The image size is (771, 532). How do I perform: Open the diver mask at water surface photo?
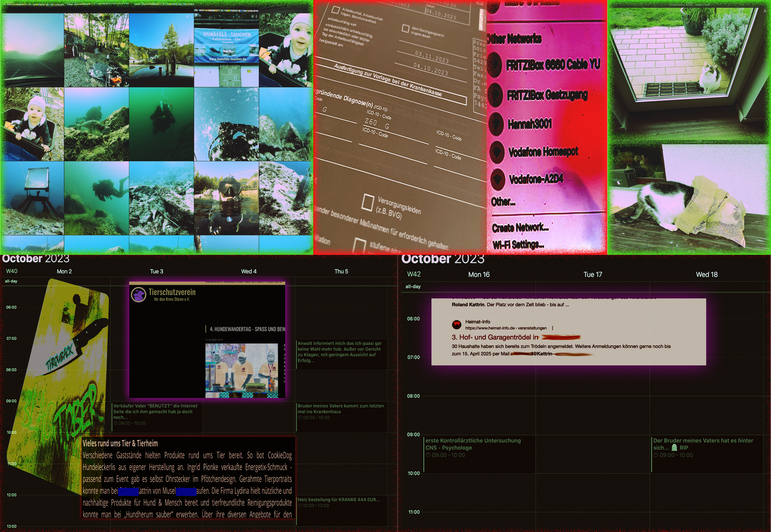[x=226, y=198]
